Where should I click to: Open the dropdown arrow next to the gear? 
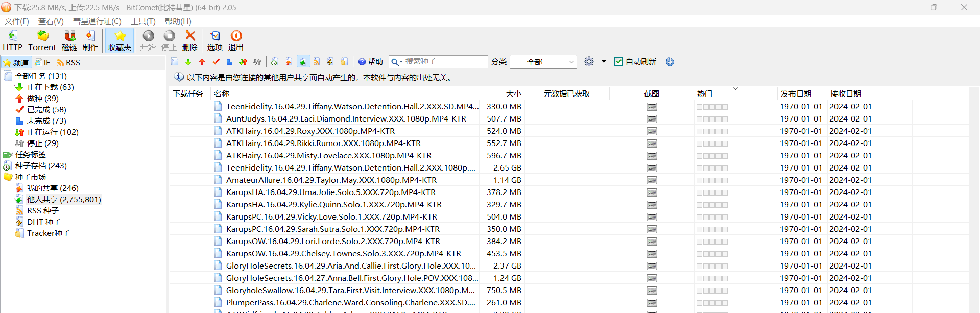point(604,62)
